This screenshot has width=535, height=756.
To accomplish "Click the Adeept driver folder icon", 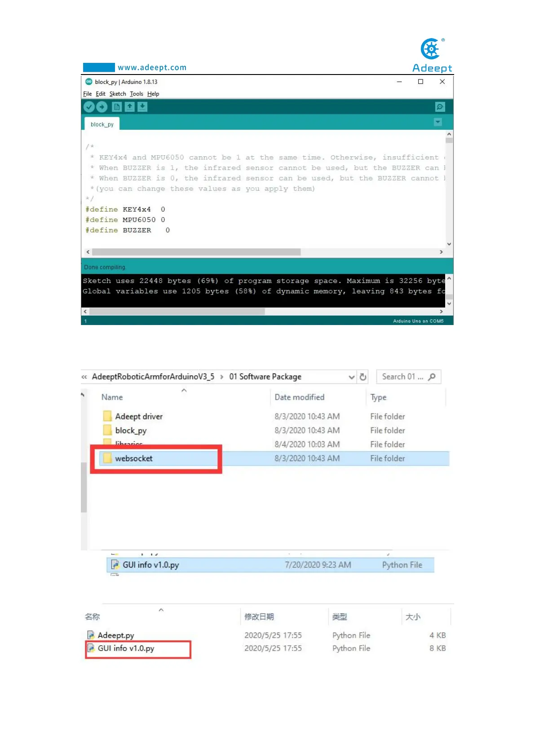I will (x=107, y=416).
